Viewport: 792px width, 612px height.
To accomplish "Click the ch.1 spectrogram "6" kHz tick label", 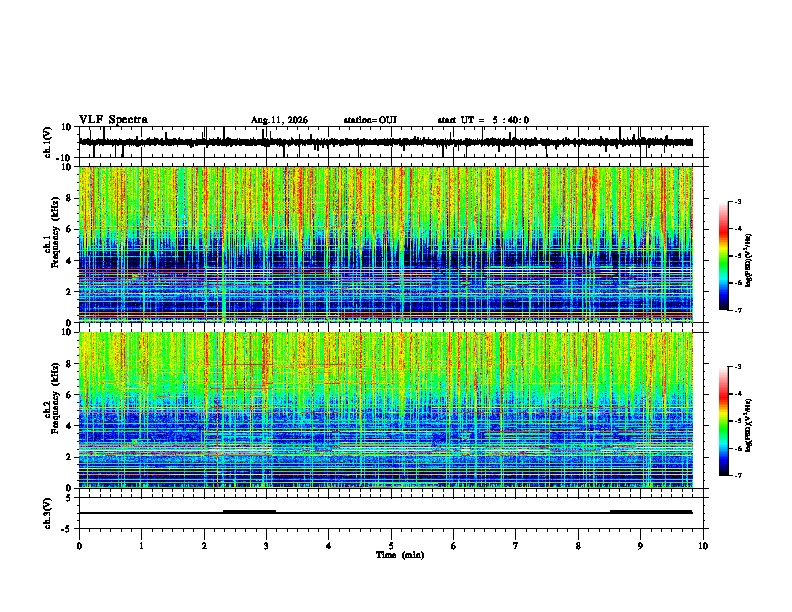I will (69, 229).
